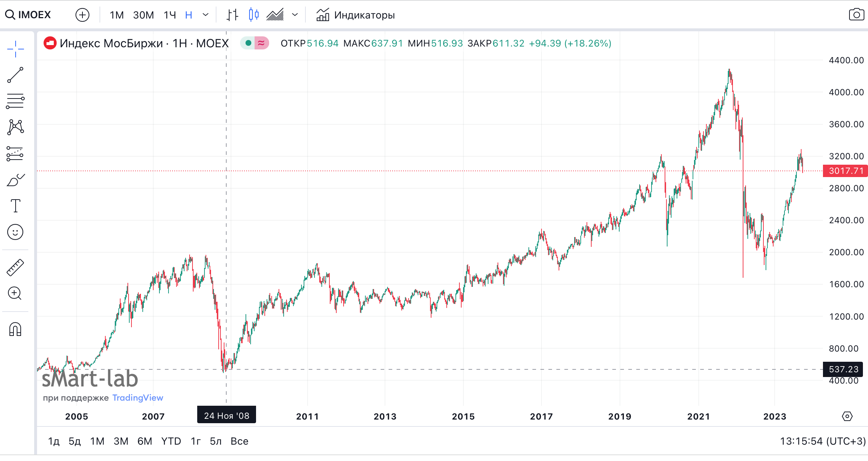Open chart settings gear icon
This screenshot has width=868, height=461.
click(x=847, y=416)
